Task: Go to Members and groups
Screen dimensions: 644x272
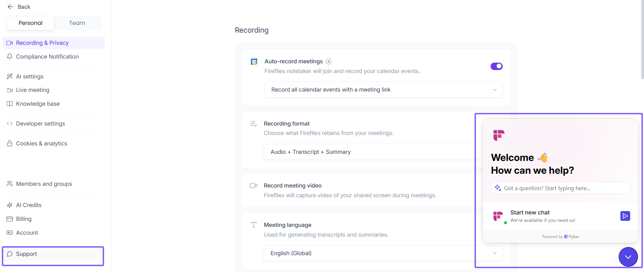Action: coord(44,184)
